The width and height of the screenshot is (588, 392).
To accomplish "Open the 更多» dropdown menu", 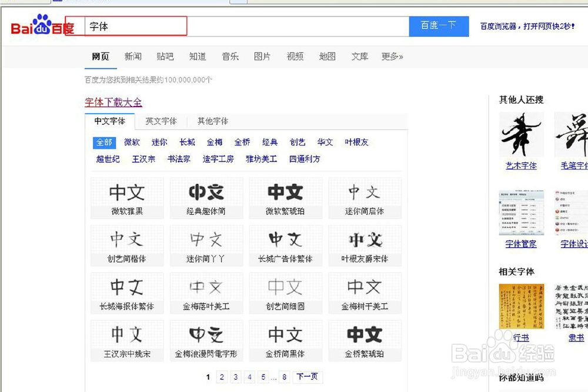I will [x=392, y=57].
